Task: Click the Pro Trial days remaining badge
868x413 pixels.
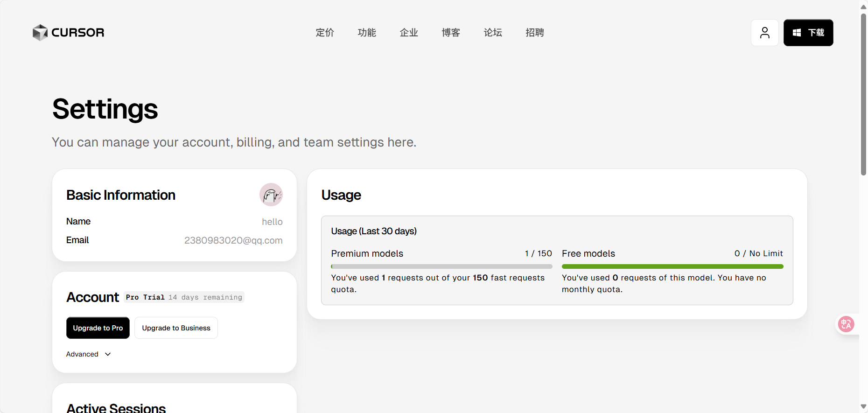Action: [x=184, y=297]
